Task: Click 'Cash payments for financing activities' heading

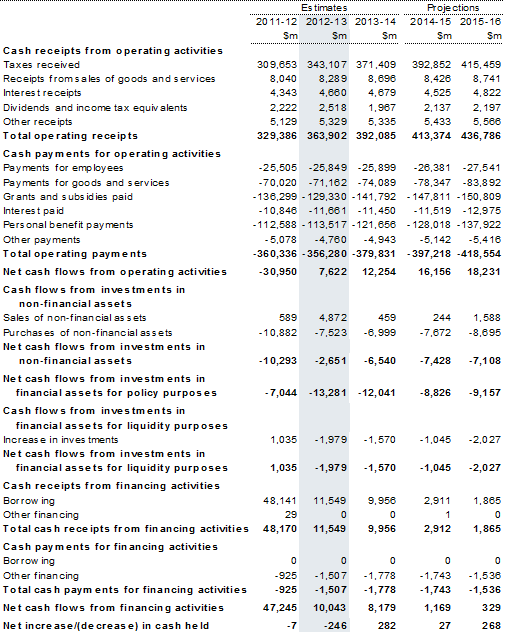Action: tap(110, 547)
